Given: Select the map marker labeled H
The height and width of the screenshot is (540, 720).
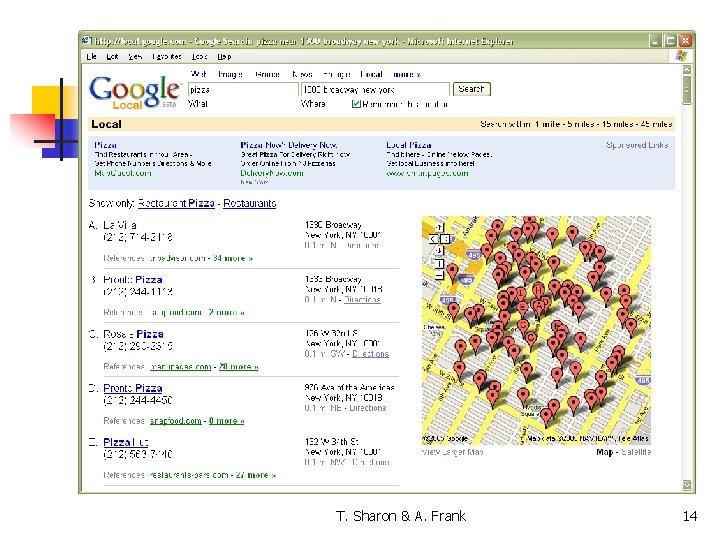Looking at the screenshot, I should coord(538,291).
